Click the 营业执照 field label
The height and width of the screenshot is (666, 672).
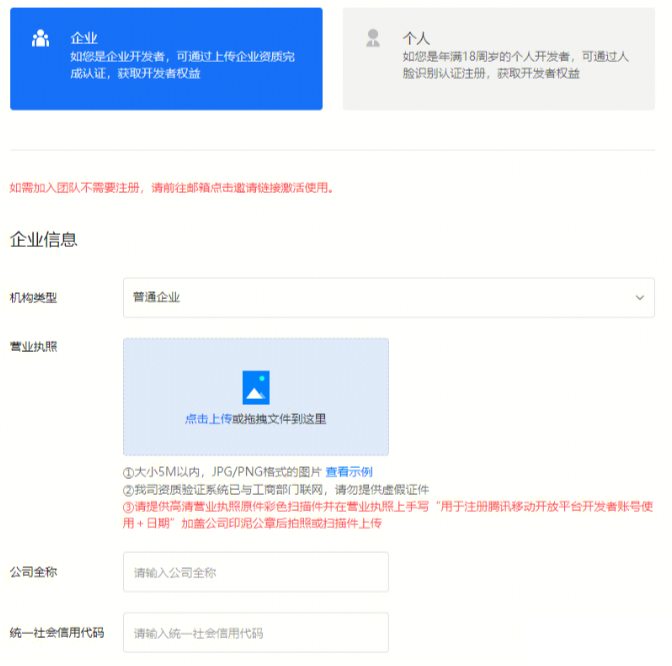(x=33, y=347)
